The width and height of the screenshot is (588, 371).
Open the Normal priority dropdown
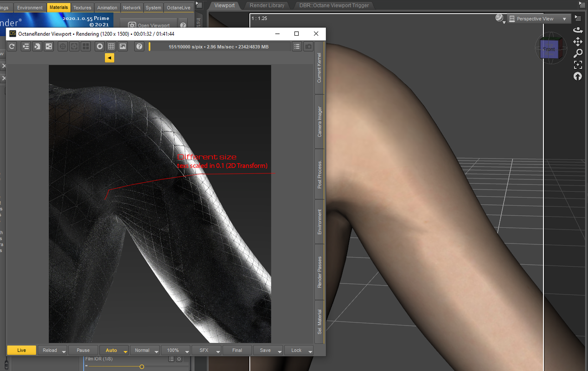[x=145, y=350]
